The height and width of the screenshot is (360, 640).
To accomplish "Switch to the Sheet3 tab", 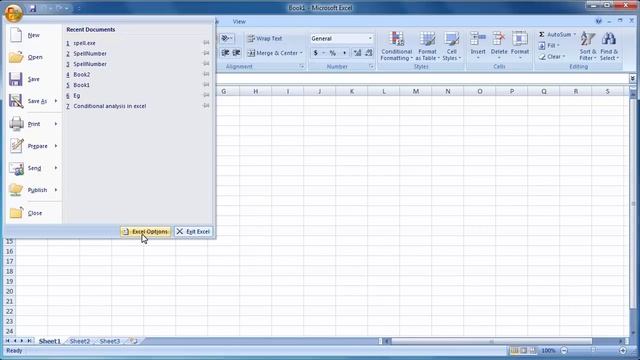I will [x=110, y=341].
